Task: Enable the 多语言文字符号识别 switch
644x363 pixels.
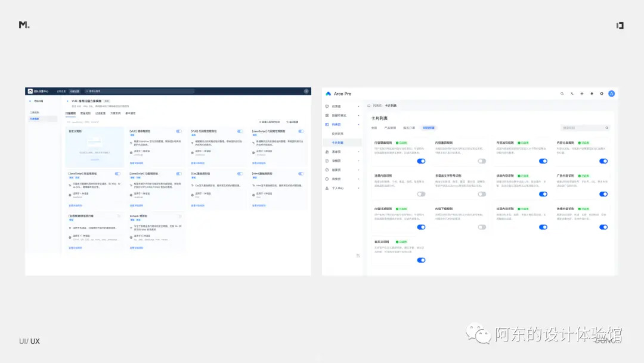Action: (x=482, y=194)
